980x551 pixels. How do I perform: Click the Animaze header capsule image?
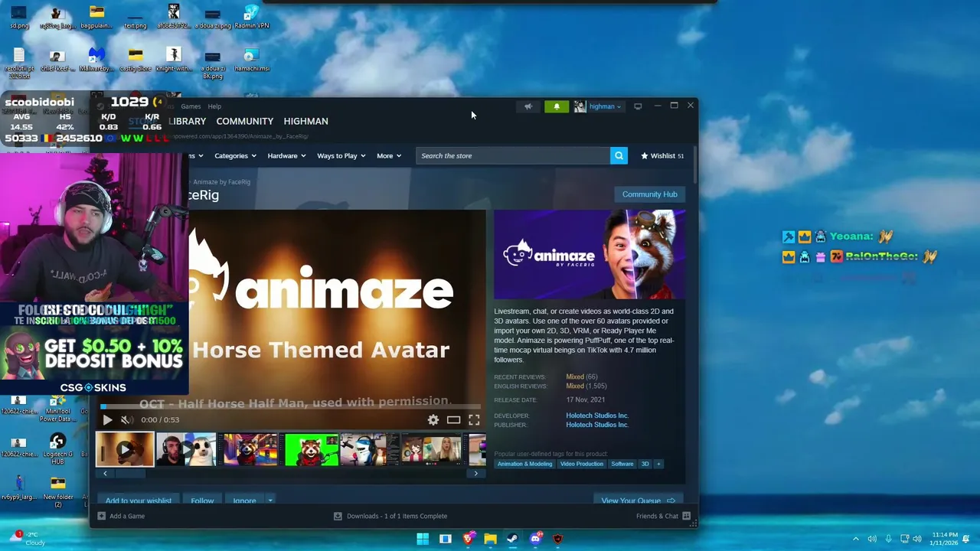click(590, 254)
